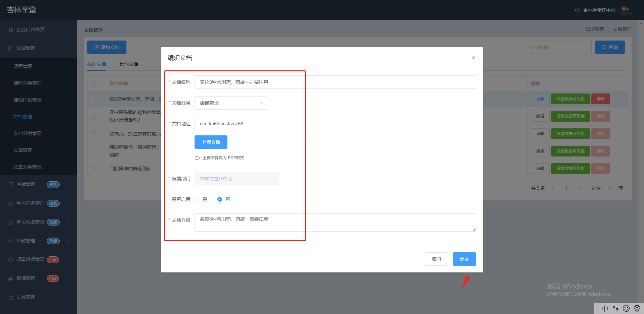Click the 学习地图管理 sidebar icon

(x=11, y=222)
